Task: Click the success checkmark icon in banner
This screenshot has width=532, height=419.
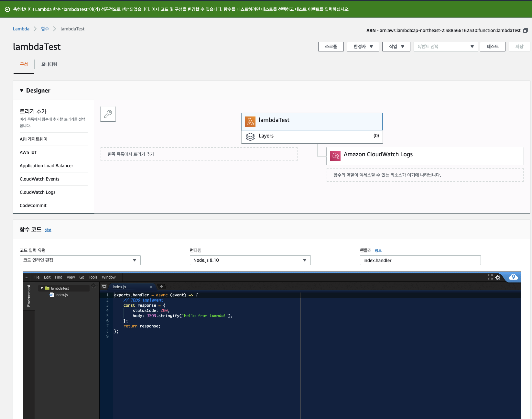Action: click(x=7, y=9)
